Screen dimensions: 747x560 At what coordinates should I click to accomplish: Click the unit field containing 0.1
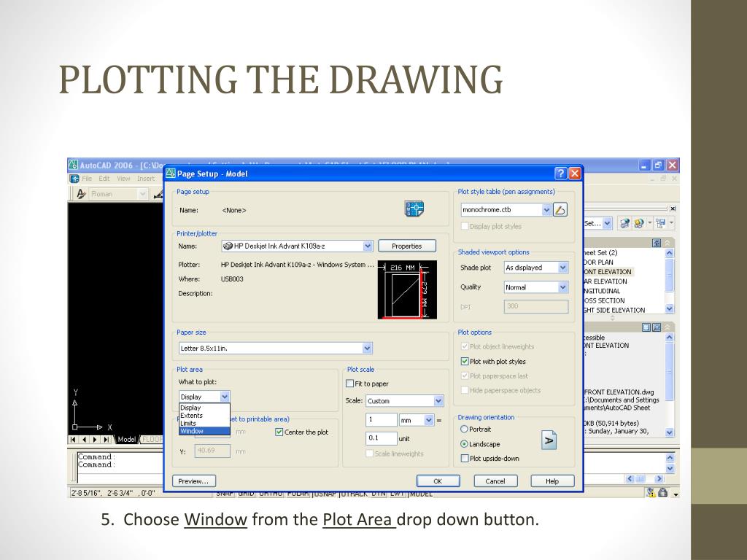pyautogui.click(x=381, y=438)
